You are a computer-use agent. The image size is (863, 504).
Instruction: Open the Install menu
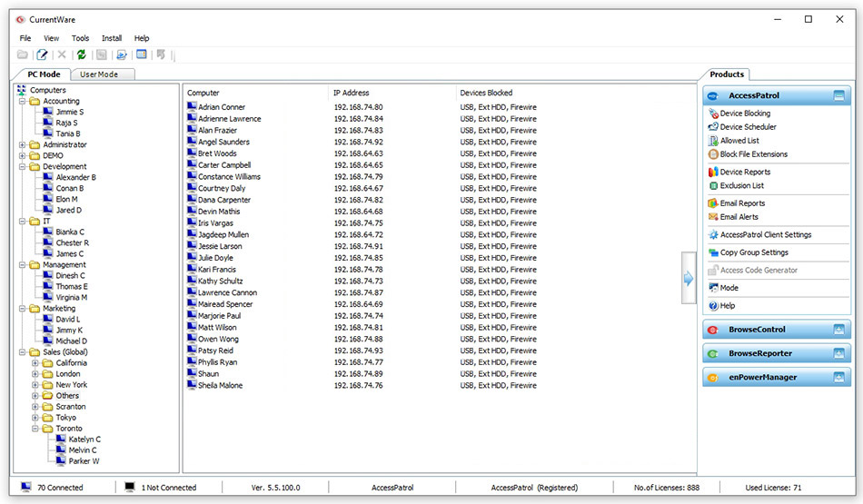(x=112, y=38)
